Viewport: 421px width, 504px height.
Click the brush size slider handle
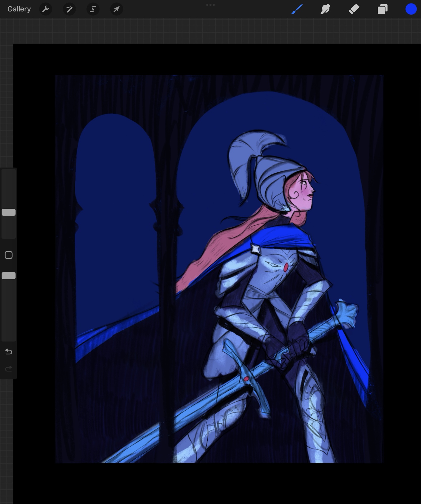(x=9, y=212)
